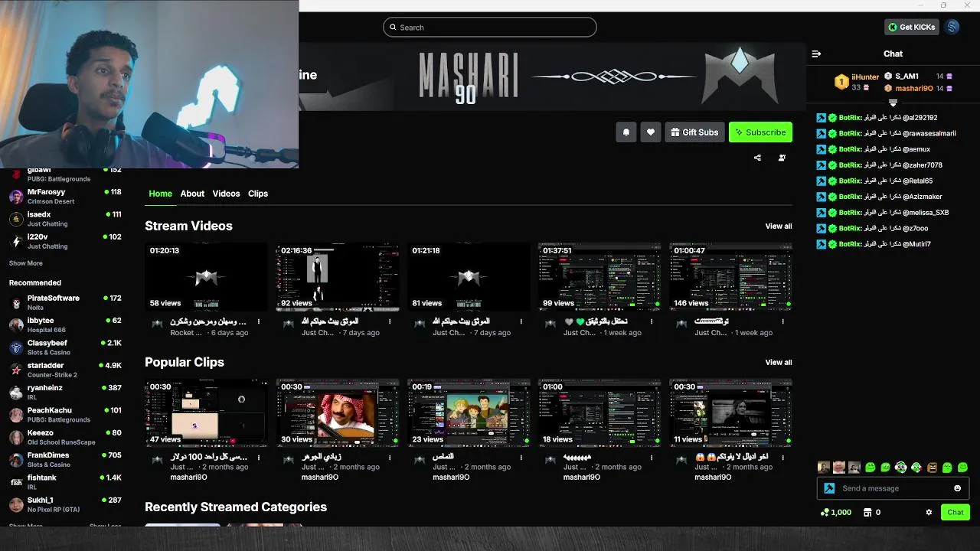The width and height of the screenshot is (980, 551).
Task: Open the emoji picker in chat box
Action: coord(957,488)
